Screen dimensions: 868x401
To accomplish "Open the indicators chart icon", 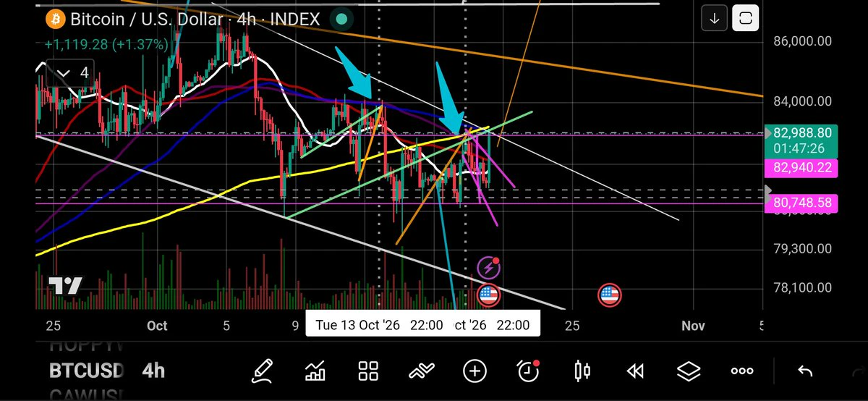I will click(315, 371).
